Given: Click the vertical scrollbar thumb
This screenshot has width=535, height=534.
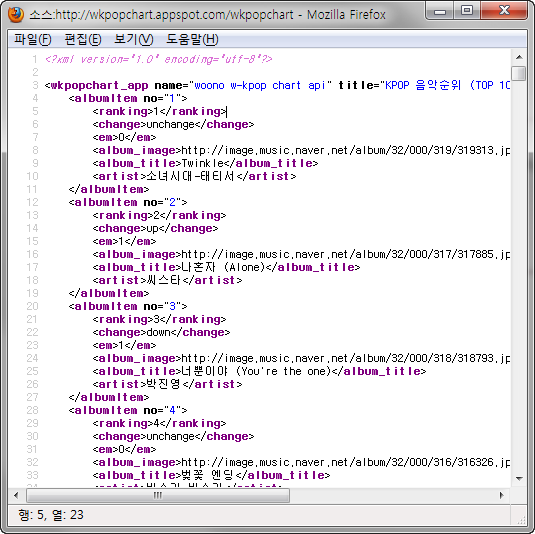Looking at the screenshot, I should [519, 73].
